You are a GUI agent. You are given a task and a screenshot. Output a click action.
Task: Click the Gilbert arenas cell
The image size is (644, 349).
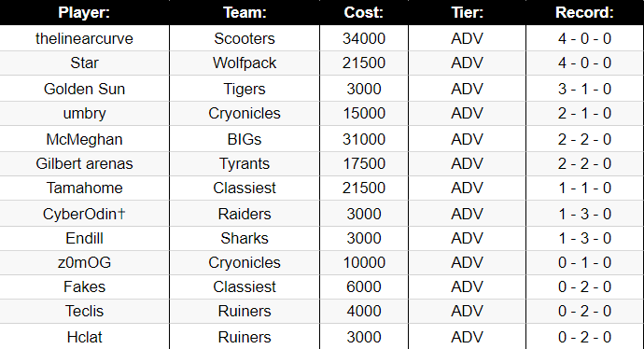point(84,164)
